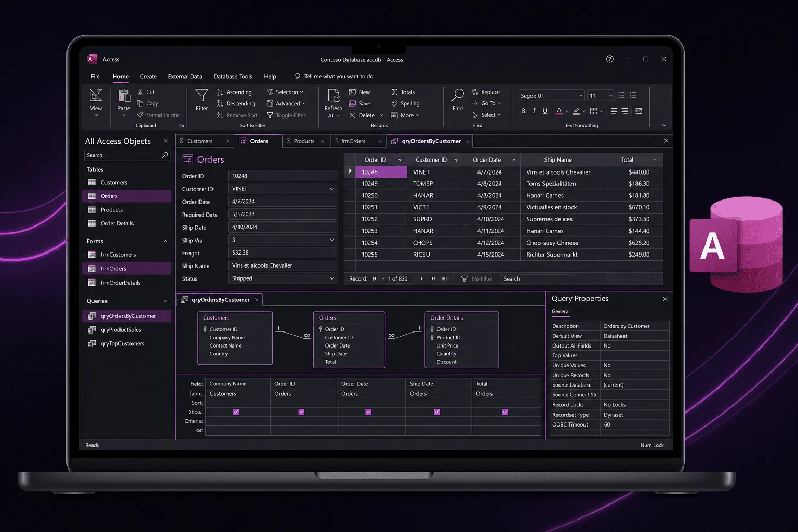The image size is (798, 532).
Task: Uncheck Show box under Order ID column
Action: [301, 412]
